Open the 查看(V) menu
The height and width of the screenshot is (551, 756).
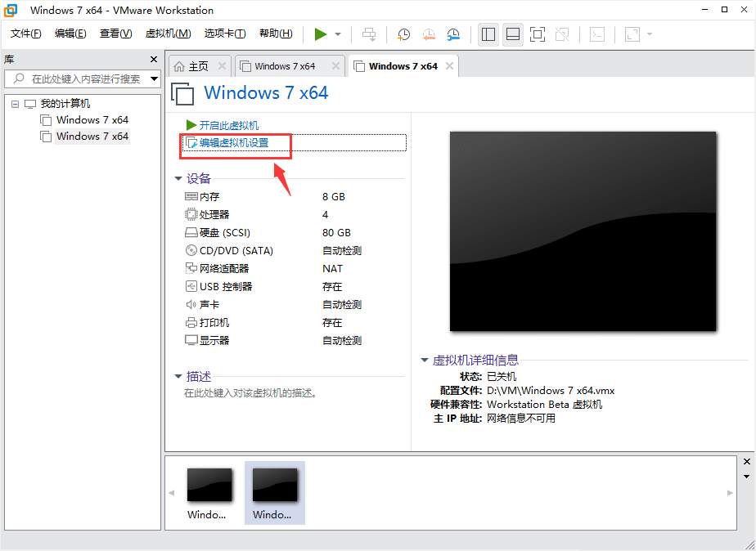tap(115, 34)
